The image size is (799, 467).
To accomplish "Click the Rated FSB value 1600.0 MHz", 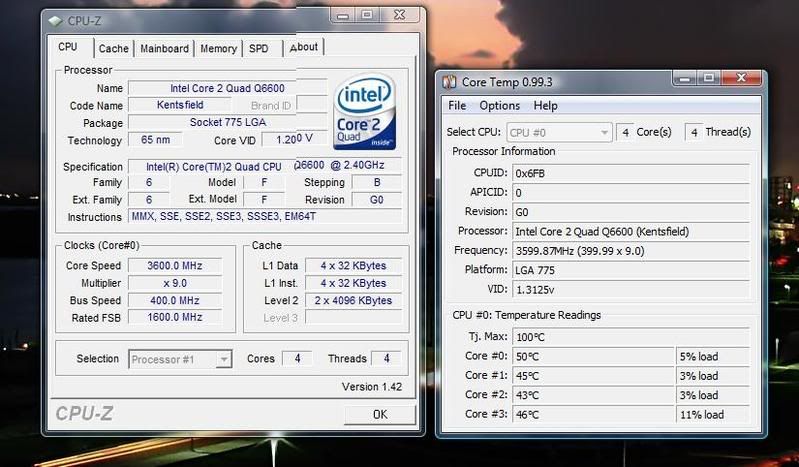I will point(175,317).
